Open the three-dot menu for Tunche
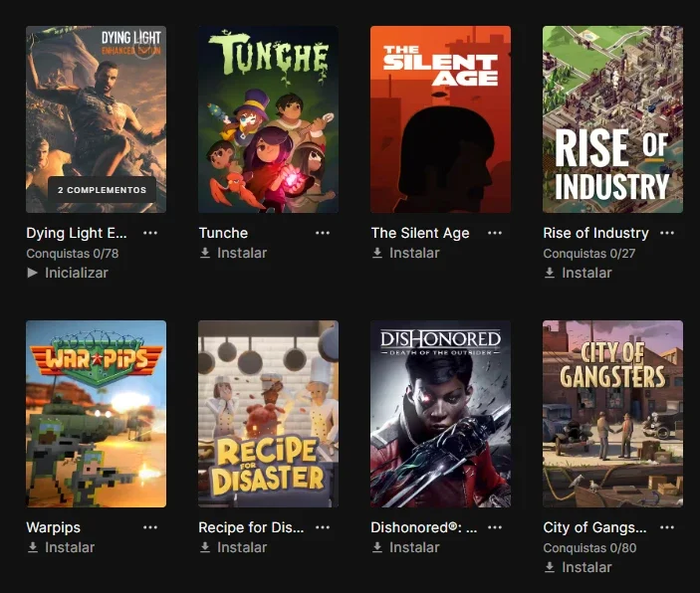The image size is (700, 593). pos(323,233)
